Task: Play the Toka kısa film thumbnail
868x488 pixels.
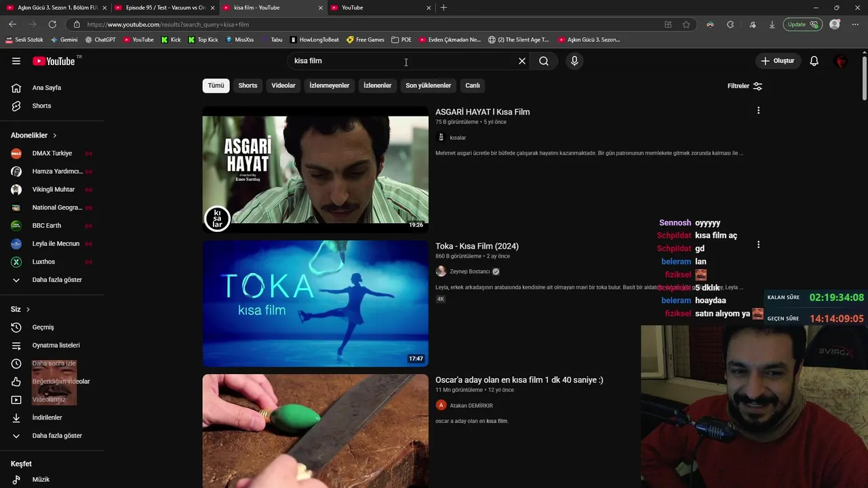Action: tap(315, 304)
